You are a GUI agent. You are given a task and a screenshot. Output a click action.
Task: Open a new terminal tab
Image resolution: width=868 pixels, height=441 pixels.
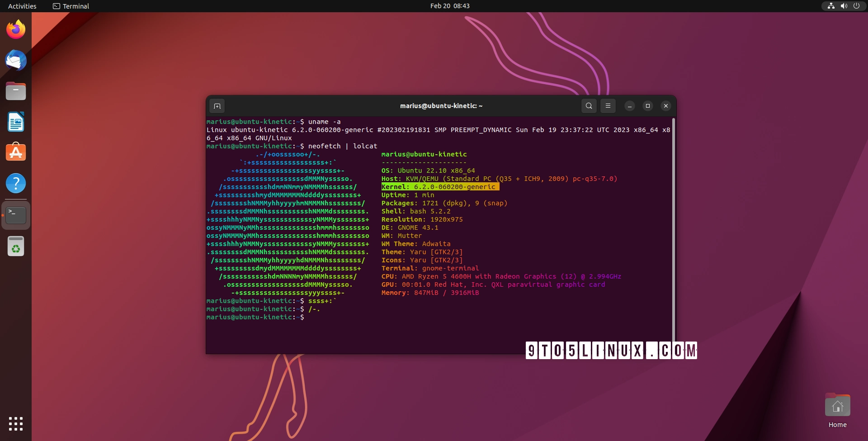pyautogui.click(x=217, y=106)
